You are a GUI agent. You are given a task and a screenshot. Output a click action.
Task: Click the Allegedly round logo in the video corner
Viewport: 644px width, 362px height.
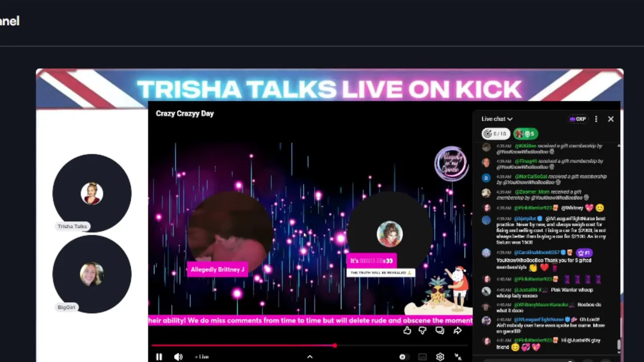coord(451,163)
